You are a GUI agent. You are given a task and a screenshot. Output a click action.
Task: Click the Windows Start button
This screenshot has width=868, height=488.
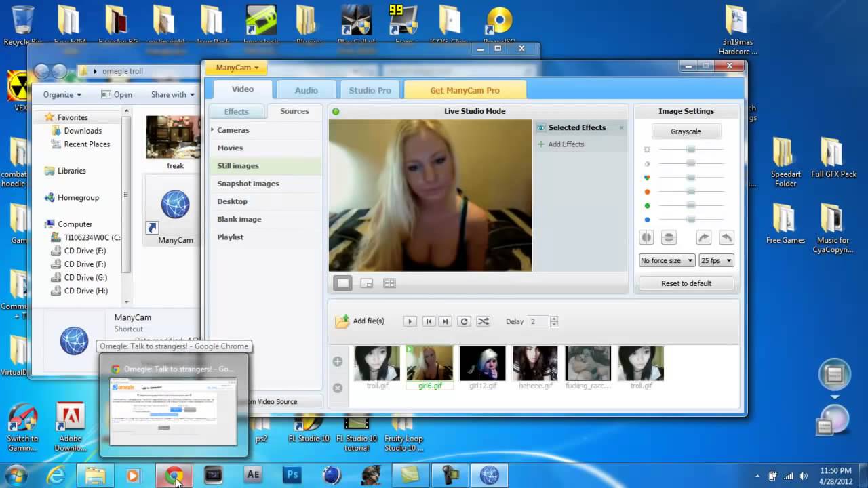click(16, 475)
